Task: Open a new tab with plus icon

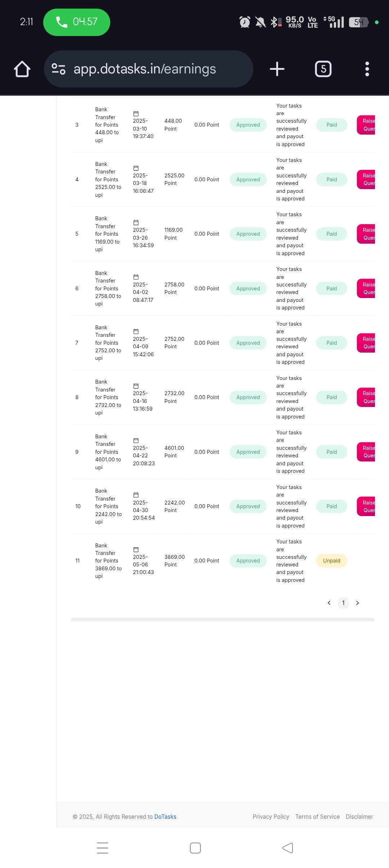Action: click(x=277, y=69)
